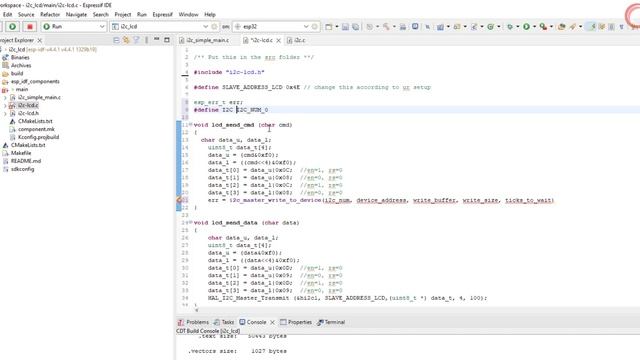Open the dropdown arrow next to the toolbar Run icon
640x360 pixels.
(534, 27)
